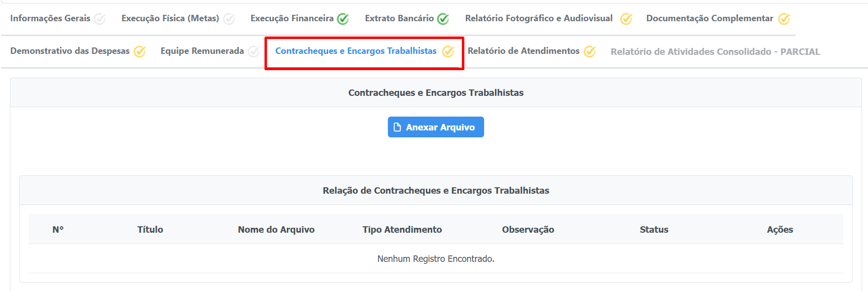Switch to Relatório de Atendimentos tab
Image resolution: width=868 pixels, height=291 pixels.
(523, 51)
